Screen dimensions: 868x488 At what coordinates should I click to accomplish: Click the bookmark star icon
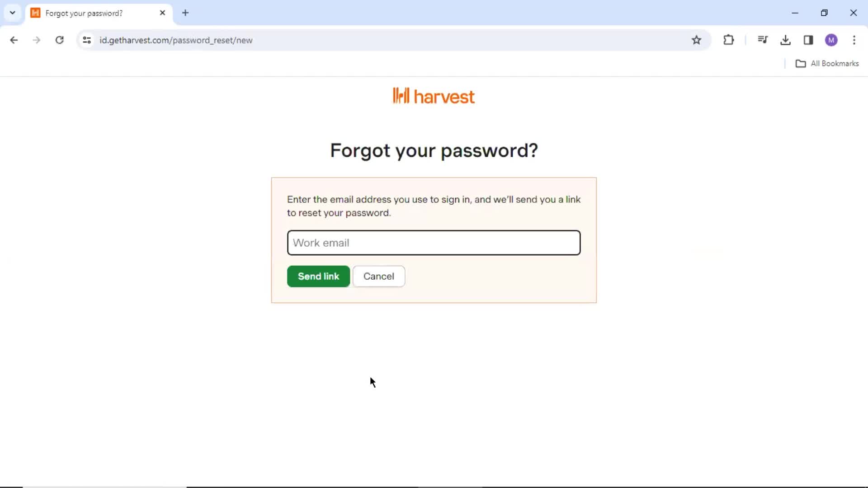coord(696,40)
